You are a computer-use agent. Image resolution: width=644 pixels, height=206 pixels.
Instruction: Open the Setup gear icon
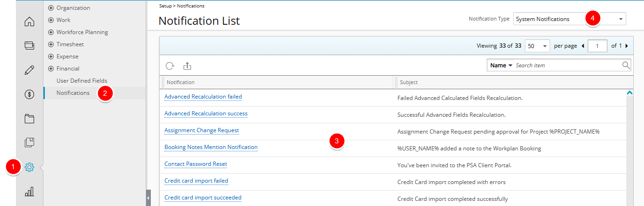coord(29,167)
